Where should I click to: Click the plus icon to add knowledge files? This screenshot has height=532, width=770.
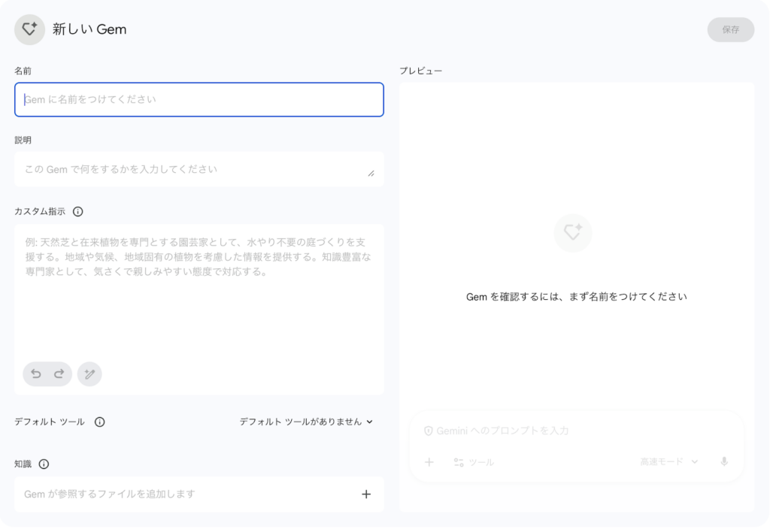(x=366, y=494)
